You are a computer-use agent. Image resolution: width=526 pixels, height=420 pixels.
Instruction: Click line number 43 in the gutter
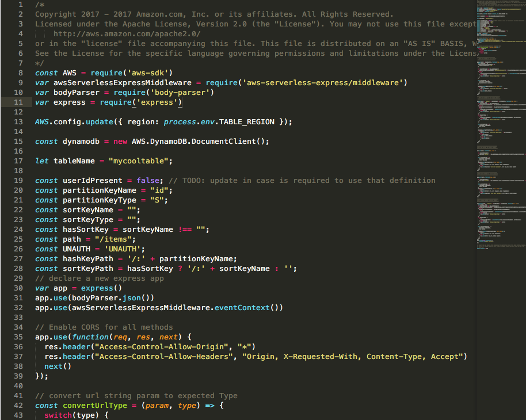click(x=18, y=415)
